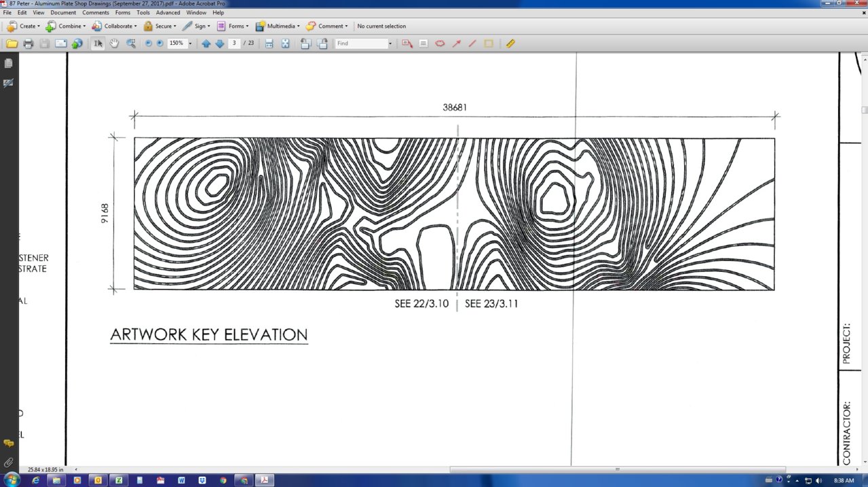868x487 pixels.
Task: Open the Attachments paperclip panel
Action: (x=8, y=463)
